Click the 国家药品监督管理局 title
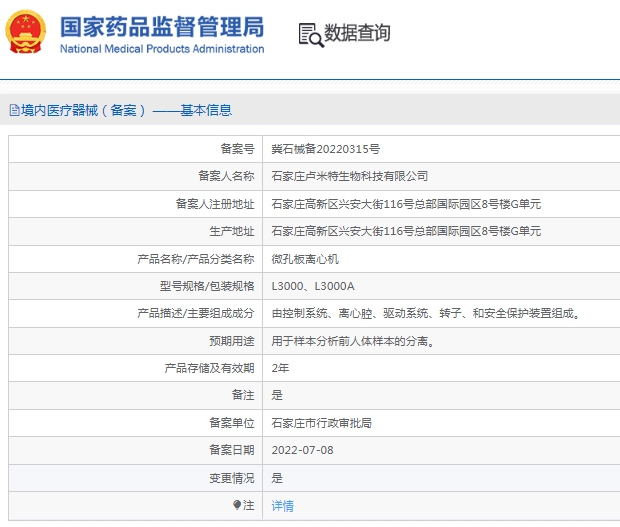Viewport: 620px width, 527px height. tap(162, 27)
